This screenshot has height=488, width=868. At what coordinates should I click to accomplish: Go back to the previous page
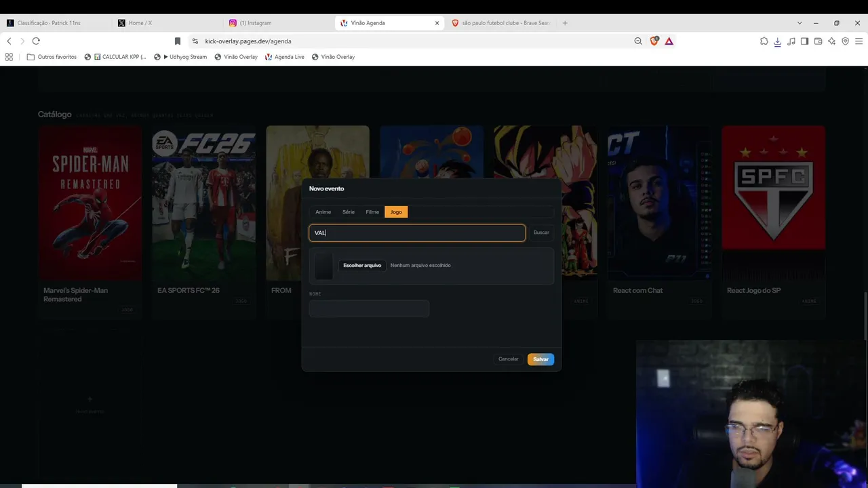click(x=9, y=41)
